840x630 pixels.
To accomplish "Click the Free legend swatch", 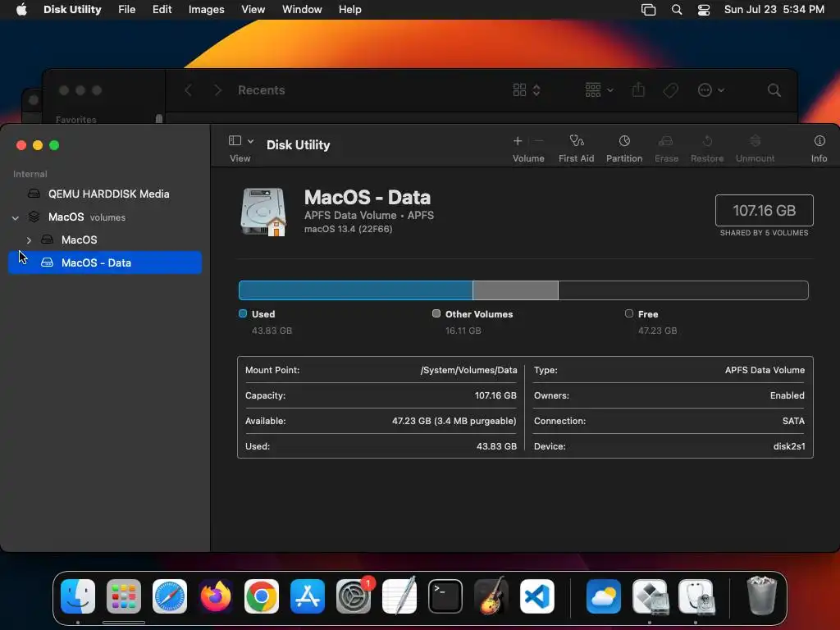I will pyautogui.click(x=629, y=313).
